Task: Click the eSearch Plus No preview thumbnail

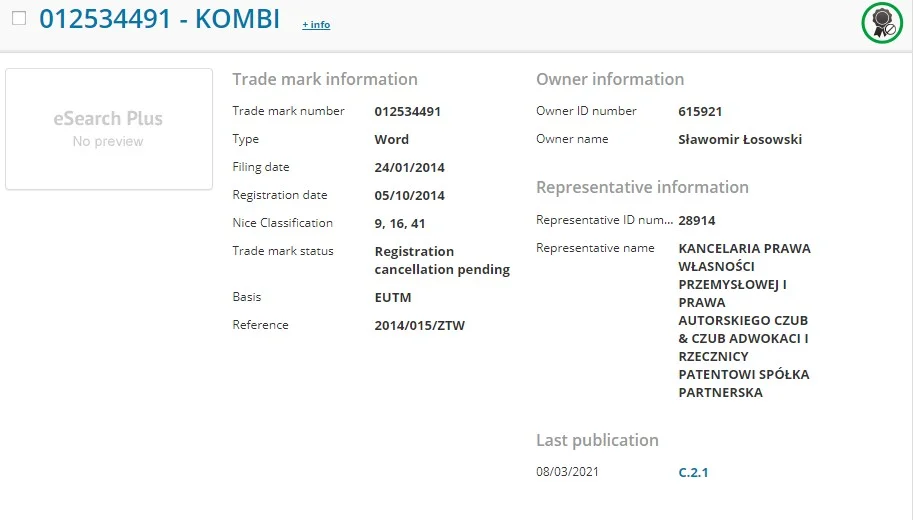Action: tap(109, 129)
